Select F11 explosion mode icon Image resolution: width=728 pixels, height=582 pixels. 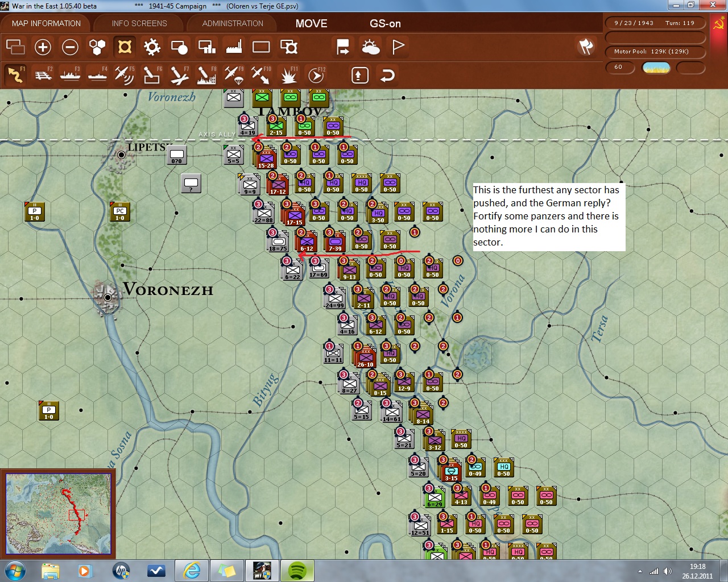coord(288,74)
